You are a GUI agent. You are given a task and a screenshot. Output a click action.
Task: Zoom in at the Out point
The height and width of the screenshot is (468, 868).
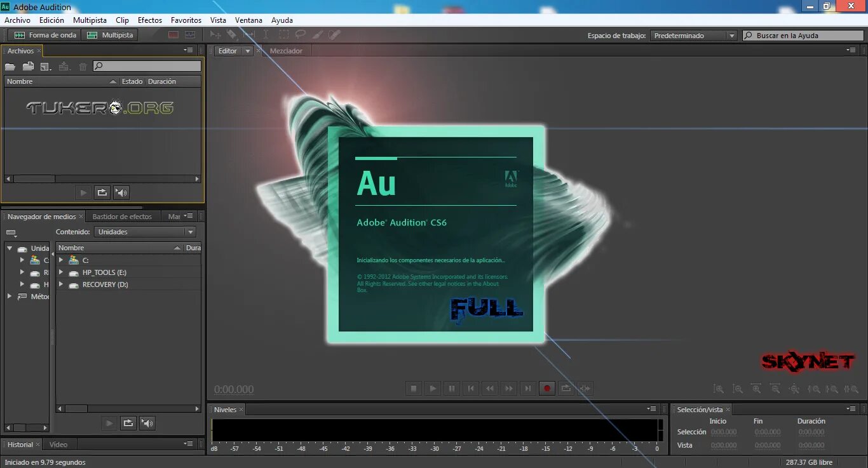tap(832, 389)
